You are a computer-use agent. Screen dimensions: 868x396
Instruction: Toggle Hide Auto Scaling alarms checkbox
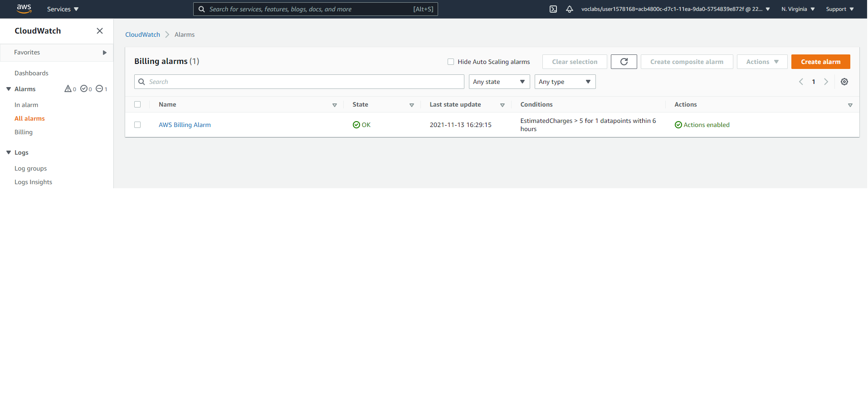(x=451, y=62)
